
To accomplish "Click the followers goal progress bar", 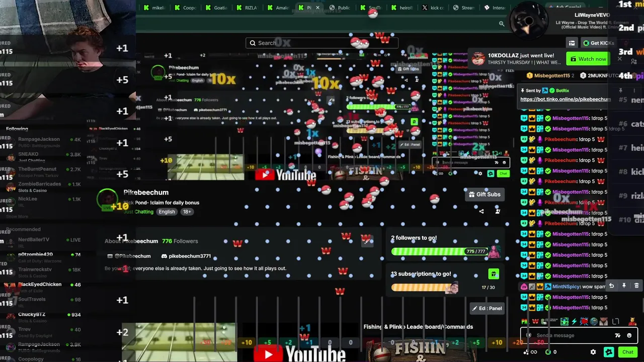I will tap(439, 251).
